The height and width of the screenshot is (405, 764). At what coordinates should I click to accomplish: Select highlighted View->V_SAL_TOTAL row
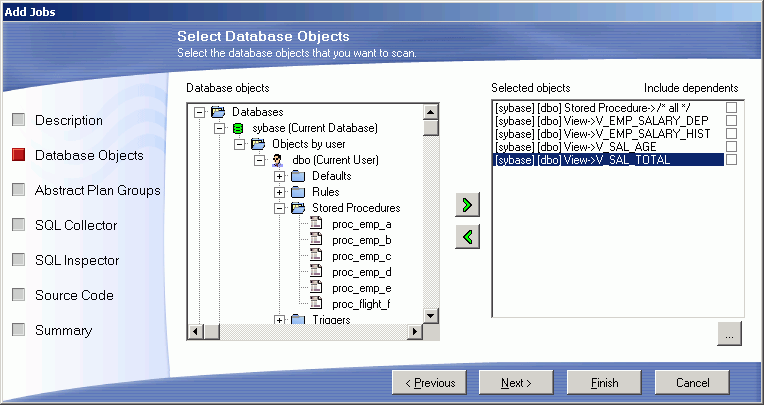[x=608, y=160]
